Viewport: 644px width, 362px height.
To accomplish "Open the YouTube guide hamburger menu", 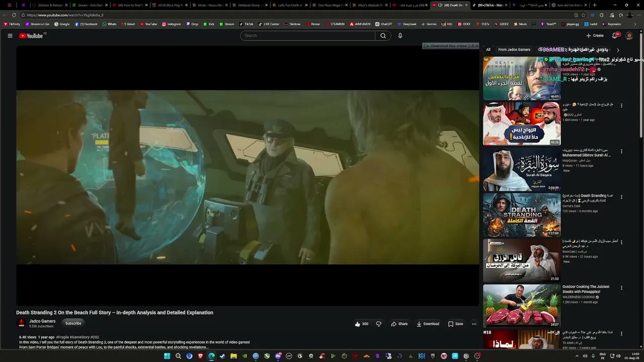I will pos(10,36).
